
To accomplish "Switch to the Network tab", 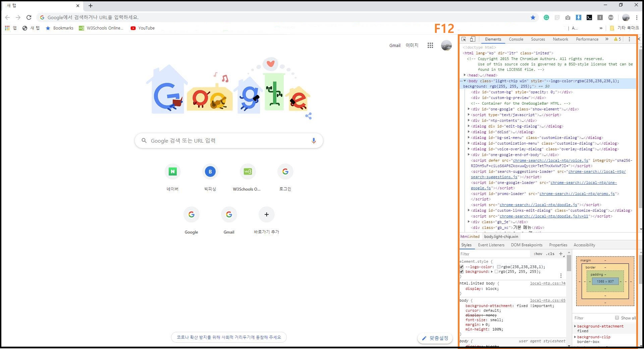I will (560, 39).
